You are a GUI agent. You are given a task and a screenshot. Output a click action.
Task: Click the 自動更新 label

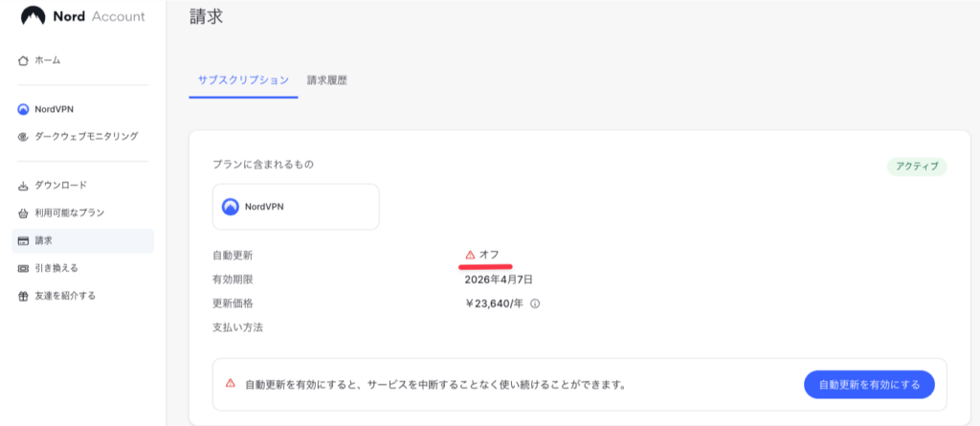coord(234,256)
